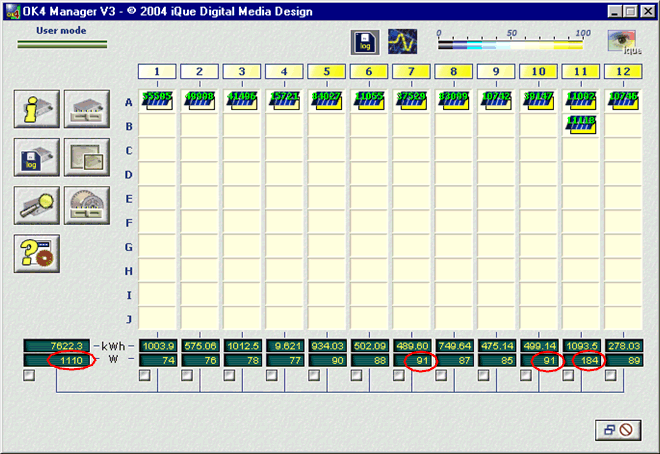Click the information button with yellow 'i'
Image resolution: width=660 pixels, height=454 pixels.
37,111
